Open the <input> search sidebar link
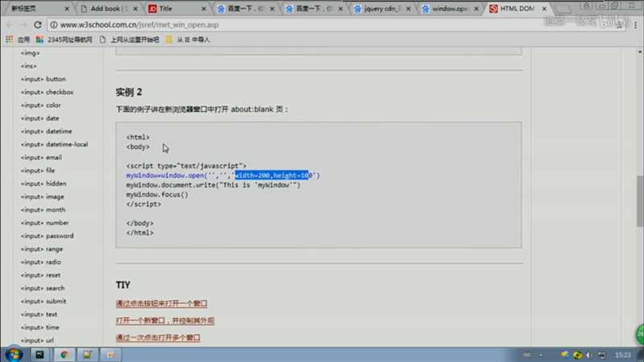Image resolution: width=644 pixels, height=362 pixels. (x=43, y=288)
